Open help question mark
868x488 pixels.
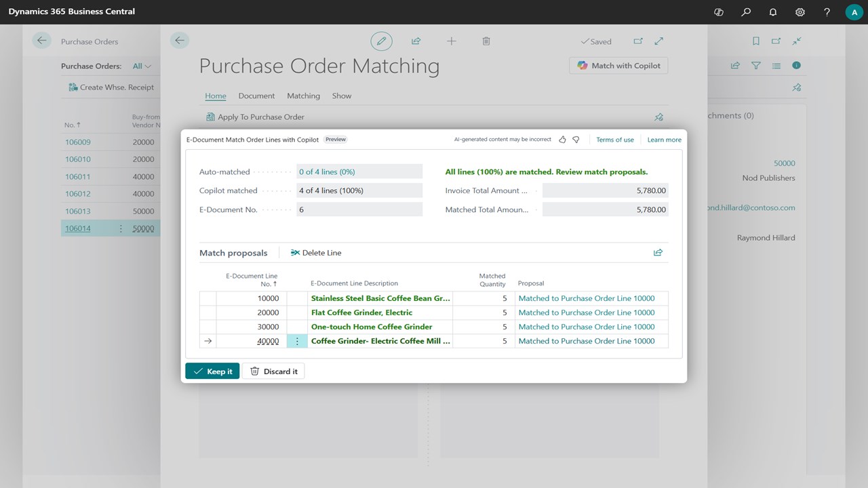tap(827, 12)
